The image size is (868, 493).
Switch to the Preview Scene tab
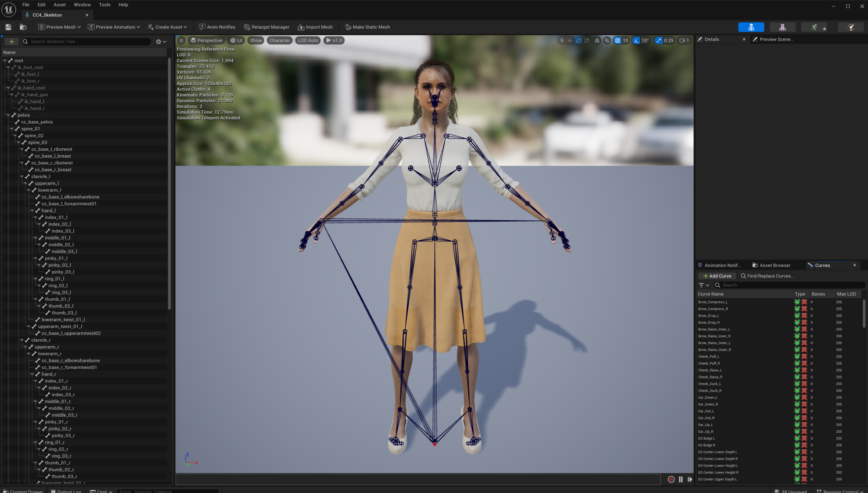pyautogui.click(x=773, y=39)
